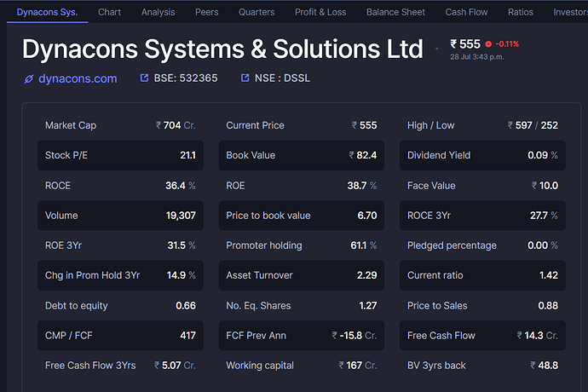588x392 pixels.
Task: Open the dynacons.com website link
Action: [x=78, y=79]
